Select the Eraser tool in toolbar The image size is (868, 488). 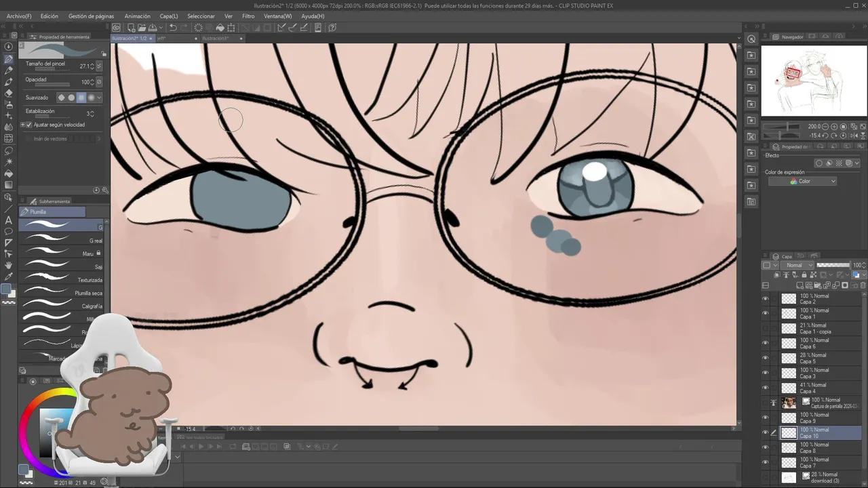(x=9, y=93)
